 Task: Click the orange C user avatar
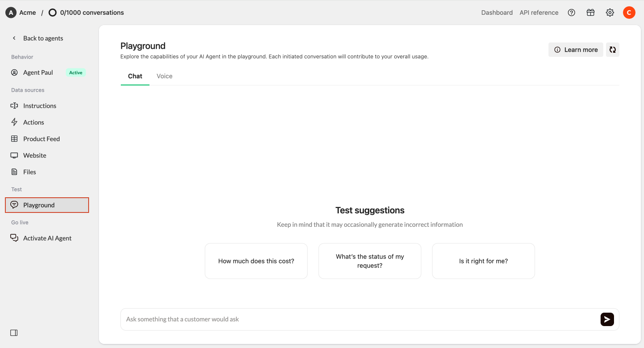pyautogui.click(x=629, y=13)
